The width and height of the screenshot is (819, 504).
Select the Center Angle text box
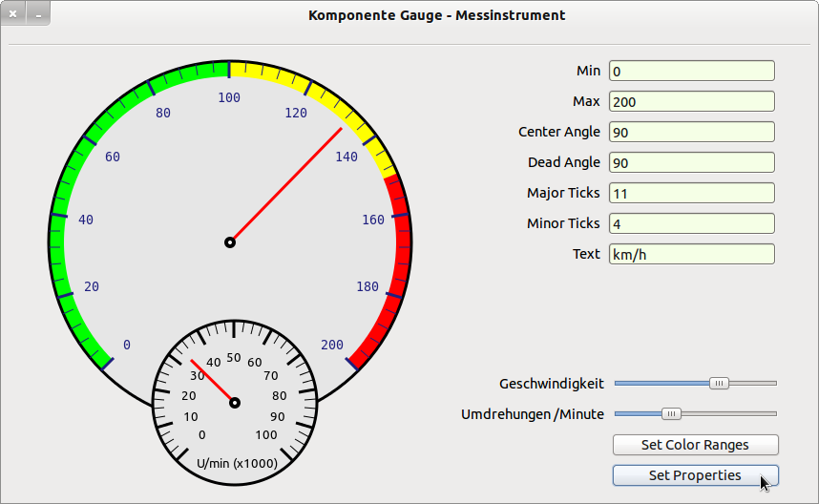(691, 132)
